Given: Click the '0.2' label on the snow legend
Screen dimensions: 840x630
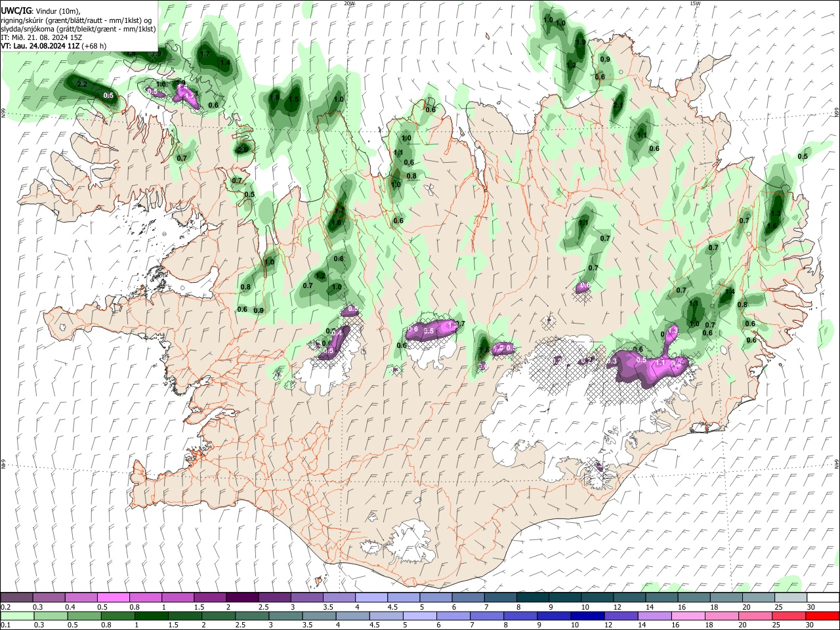Looking at the screenshot, I should click(6, 607).
